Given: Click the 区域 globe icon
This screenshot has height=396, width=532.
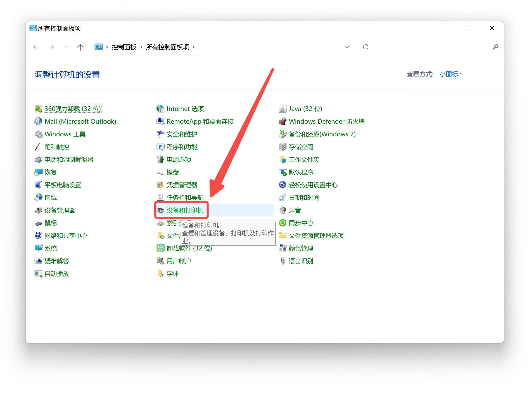Looking at the screenshot, I should pyautogui.click(x=38, y=198).
